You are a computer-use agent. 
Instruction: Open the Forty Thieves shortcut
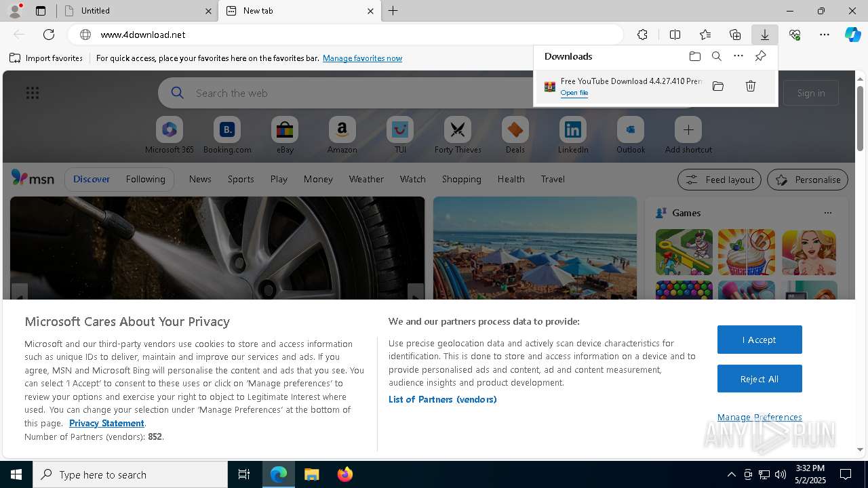(x=458, y=135)
